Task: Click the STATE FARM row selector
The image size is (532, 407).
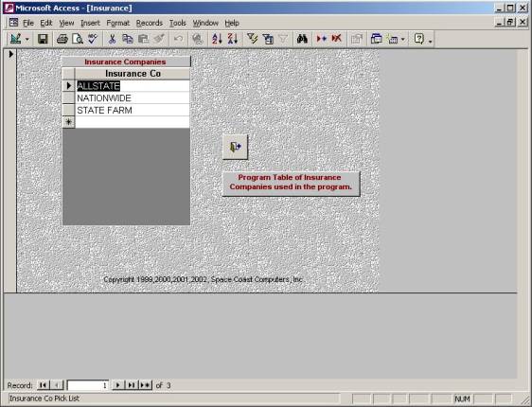Action: (68, 110)
